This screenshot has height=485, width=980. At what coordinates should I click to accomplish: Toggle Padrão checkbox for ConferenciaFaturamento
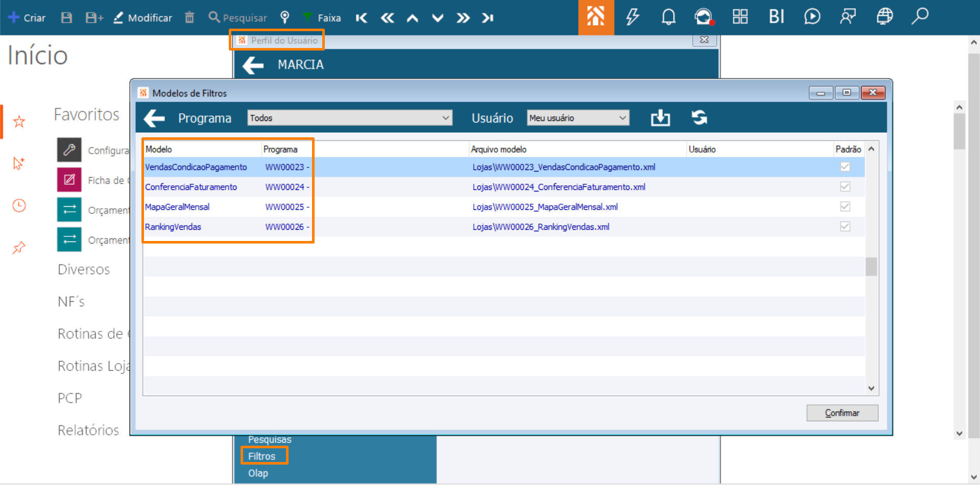(845, 187)
